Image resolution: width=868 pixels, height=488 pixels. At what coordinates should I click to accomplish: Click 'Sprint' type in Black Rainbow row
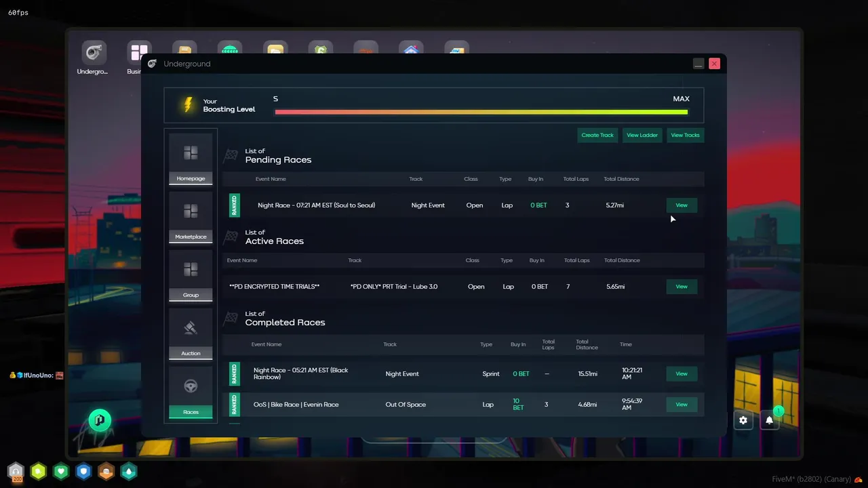491,374
